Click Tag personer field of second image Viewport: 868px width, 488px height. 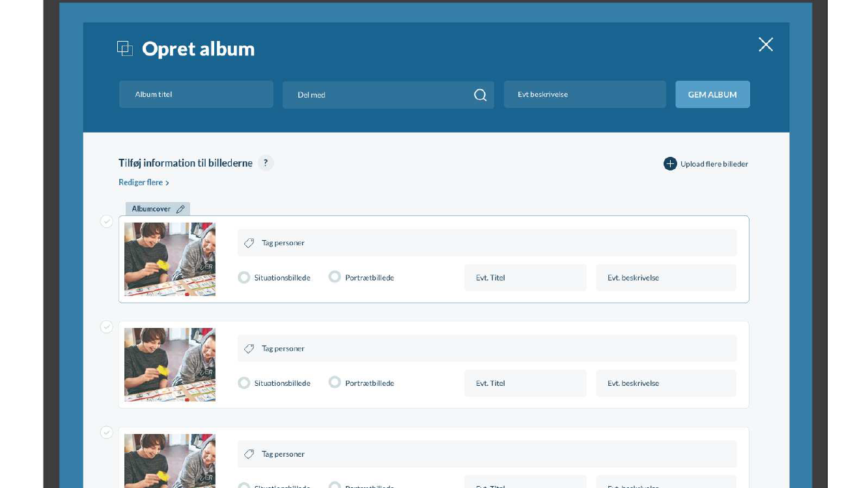tap(487, 349)
